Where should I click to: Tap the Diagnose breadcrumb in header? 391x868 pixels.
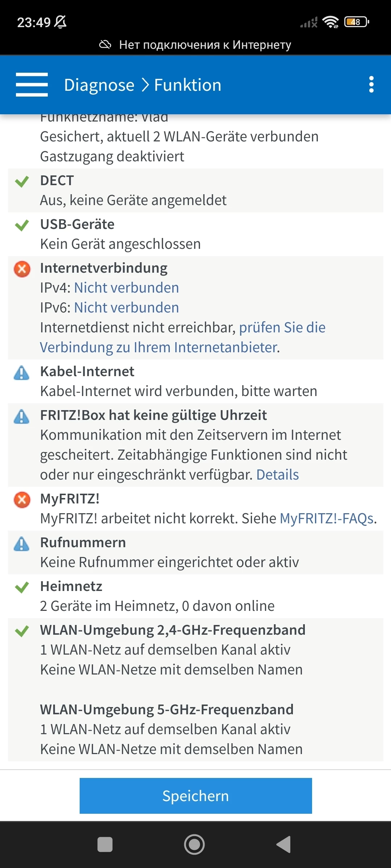coord(99,85)
